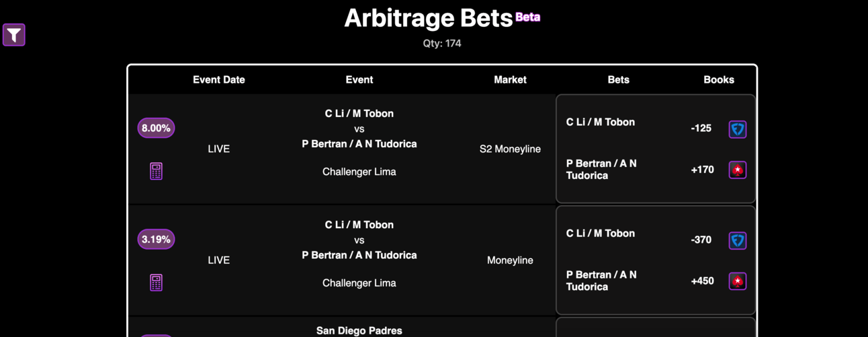
Task: Click FanDuel book icon beside -370 odds
Action: (738, 240)
